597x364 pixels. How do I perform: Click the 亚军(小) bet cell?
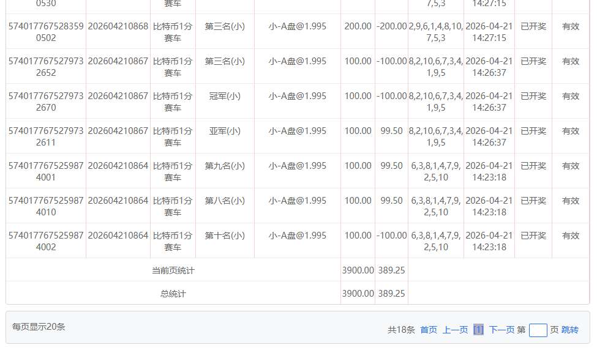(x=225, y=131)
